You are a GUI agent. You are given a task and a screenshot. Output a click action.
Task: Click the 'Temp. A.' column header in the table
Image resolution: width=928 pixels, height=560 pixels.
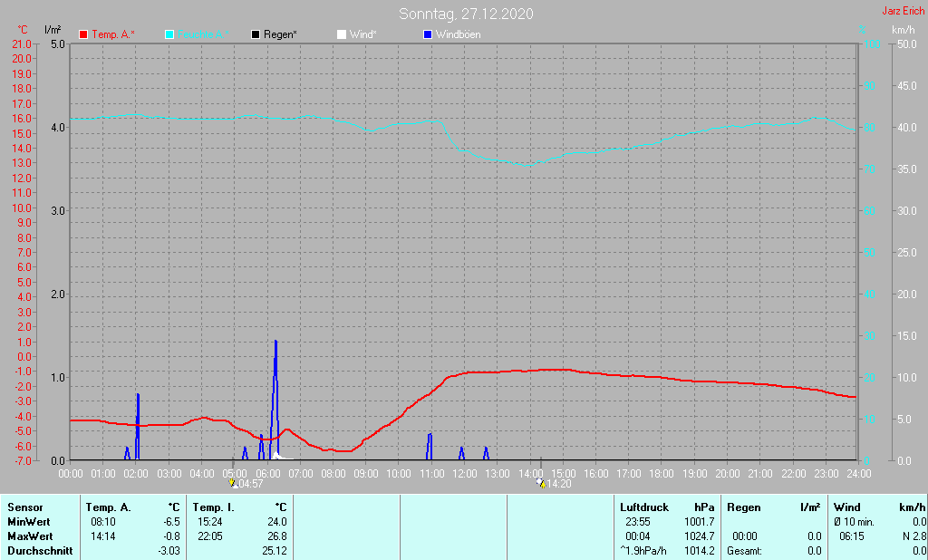click(x=109, y=507)
